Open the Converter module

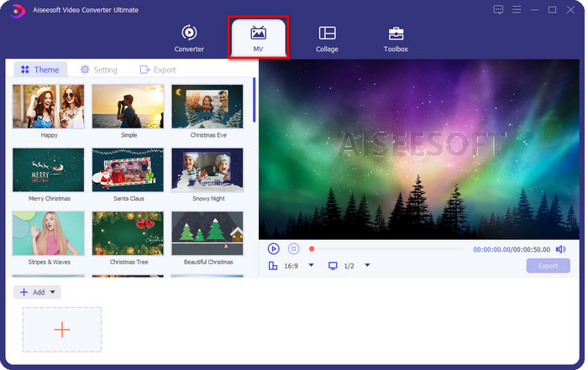[x=189, y=39]
